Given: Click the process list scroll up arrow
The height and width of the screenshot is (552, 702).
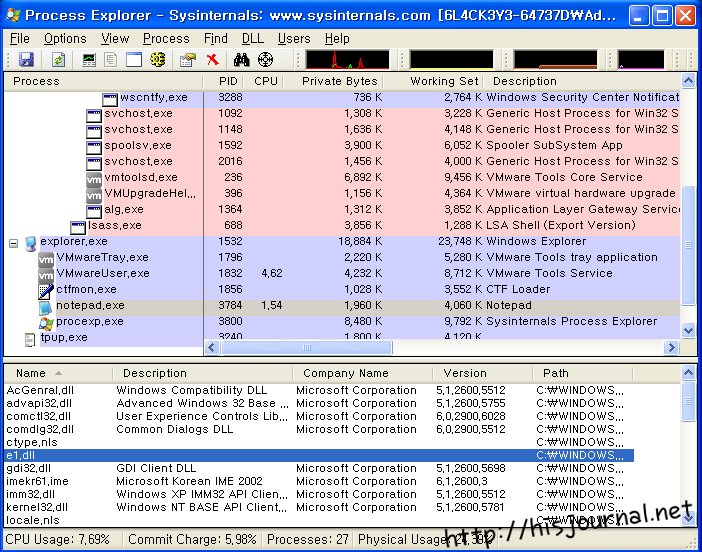Looking at the screenshot, I should [x=688, y=81].
